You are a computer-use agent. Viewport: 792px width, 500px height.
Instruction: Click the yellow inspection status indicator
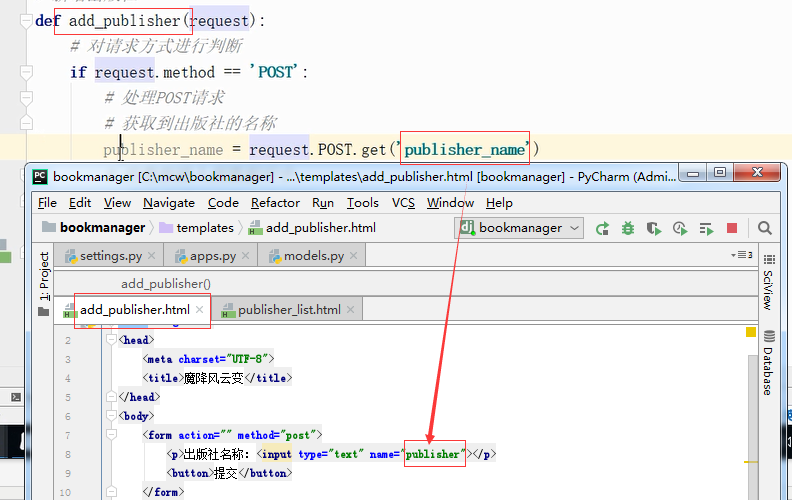click(751, 332)
